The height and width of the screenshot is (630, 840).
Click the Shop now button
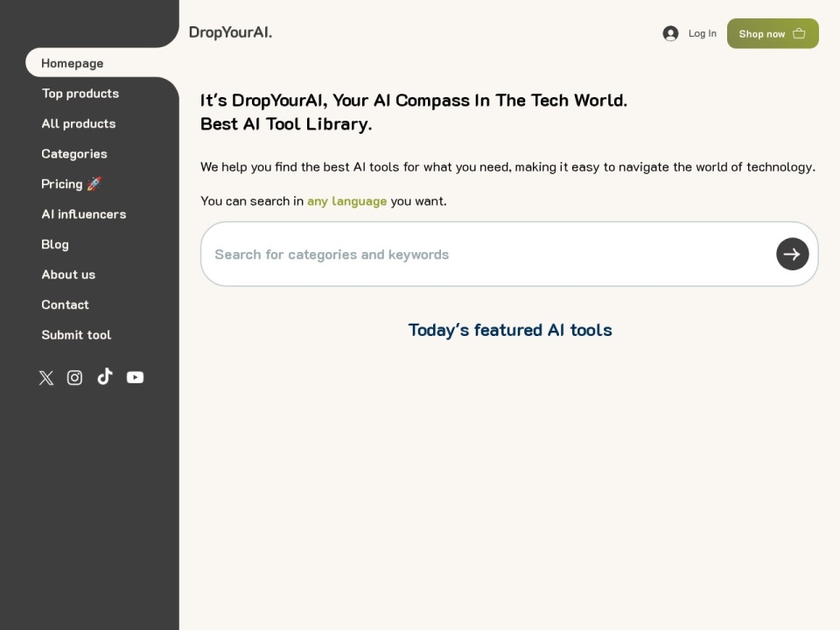tap(773, 34)
